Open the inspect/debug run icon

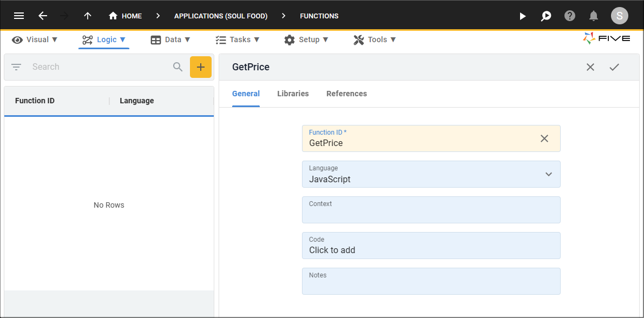tap(546, 16)
